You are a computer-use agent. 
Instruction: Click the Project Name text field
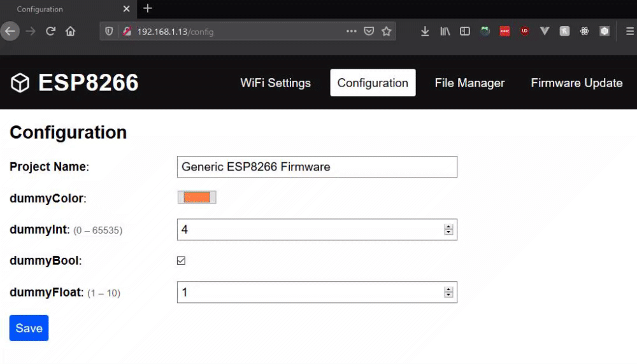[317, 167]
